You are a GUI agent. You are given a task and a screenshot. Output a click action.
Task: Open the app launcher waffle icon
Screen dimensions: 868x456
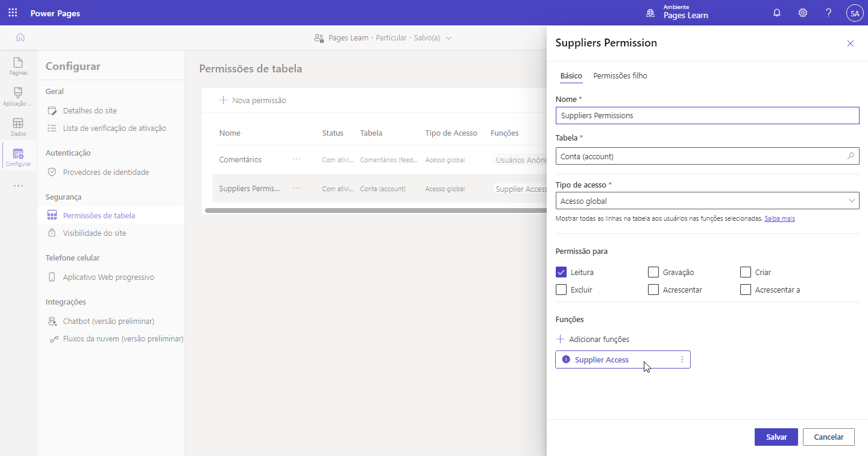pos(13,13)
